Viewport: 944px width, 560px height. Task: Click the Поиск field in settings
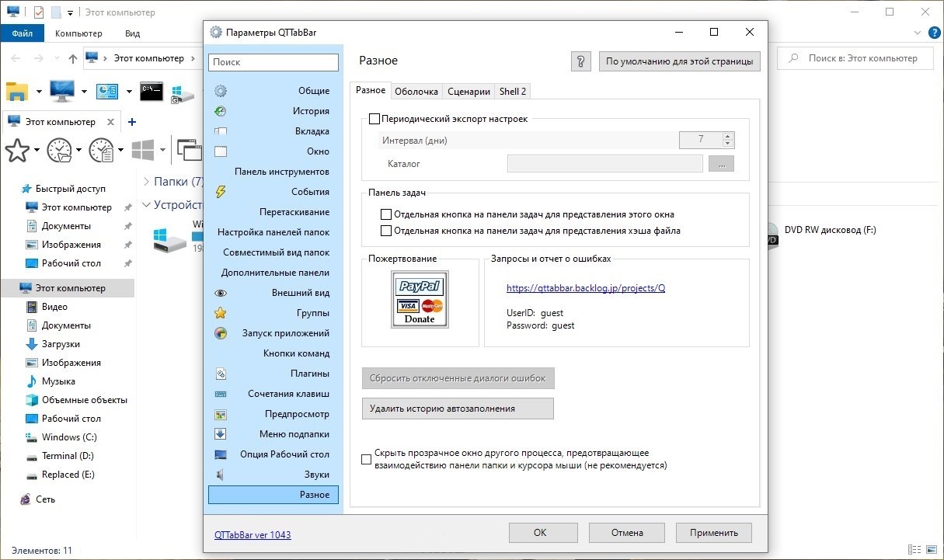pos(273,62)
